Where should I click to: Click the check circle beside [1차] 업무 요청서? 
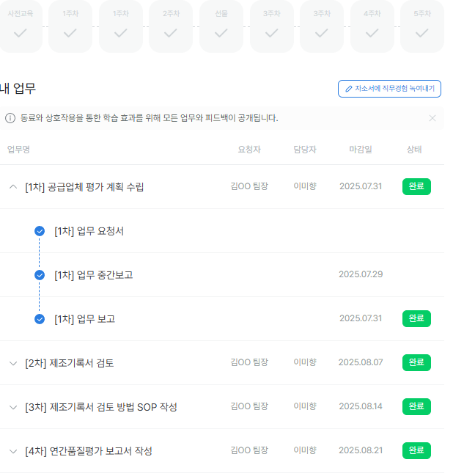40,231
